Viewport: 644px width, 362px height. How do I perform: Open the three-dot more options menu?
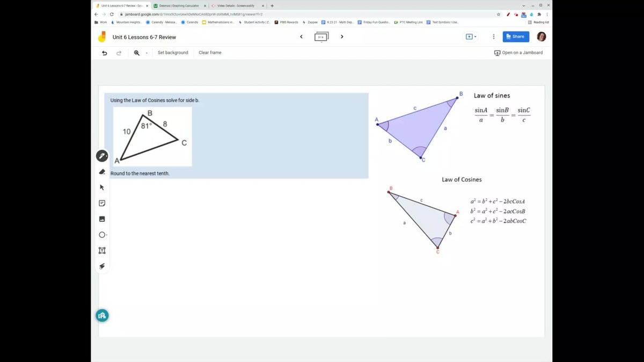(x=494, y=37)
